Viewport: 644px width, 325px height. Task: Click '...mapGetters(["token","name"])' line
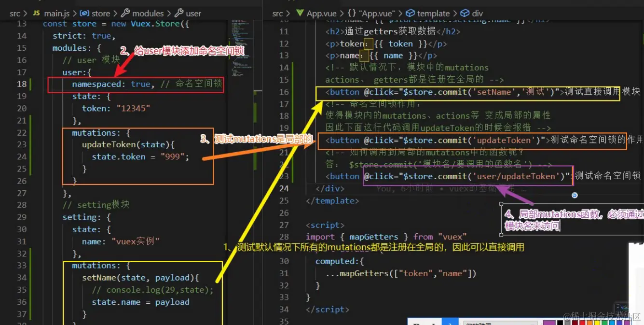click(x=401, y=273)
